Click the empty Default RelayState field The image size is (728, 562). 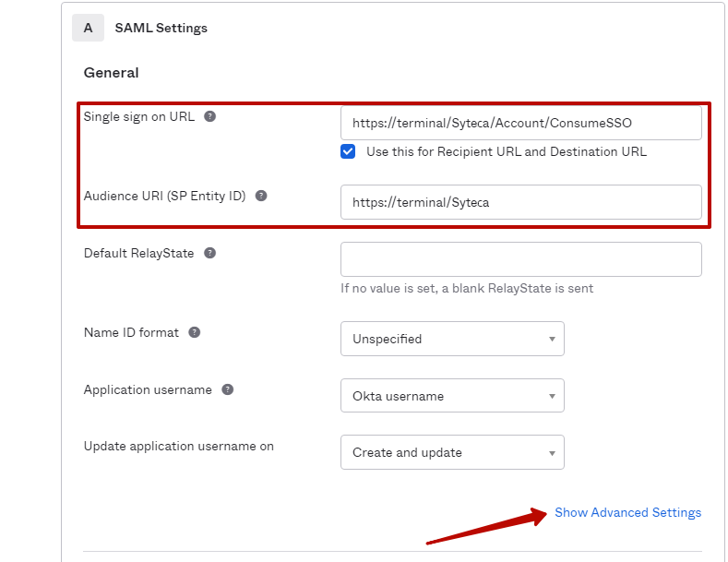click(x=520, y=259)
